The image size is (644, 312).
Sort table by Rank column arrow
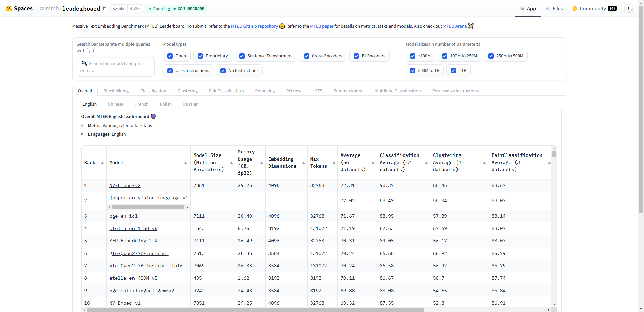click(x=102, y=163)
